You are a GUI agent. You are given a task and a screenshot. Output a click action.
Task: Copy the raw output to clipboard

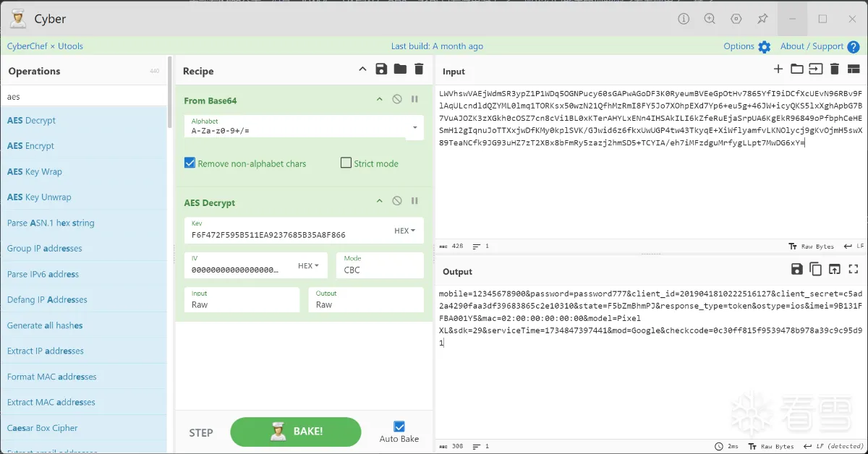pos(815,270)
